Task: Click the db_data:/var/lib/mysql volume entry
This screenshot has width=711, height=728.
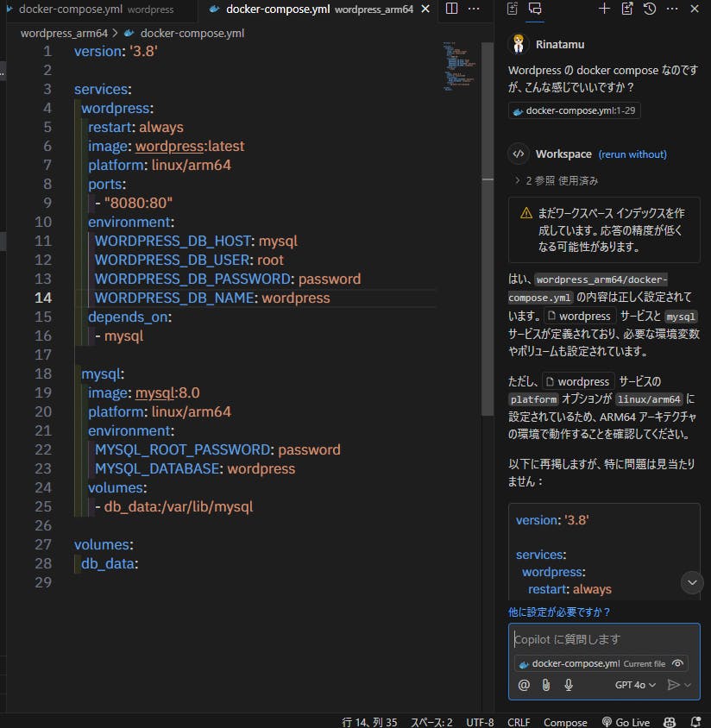Action: (179, 506)
